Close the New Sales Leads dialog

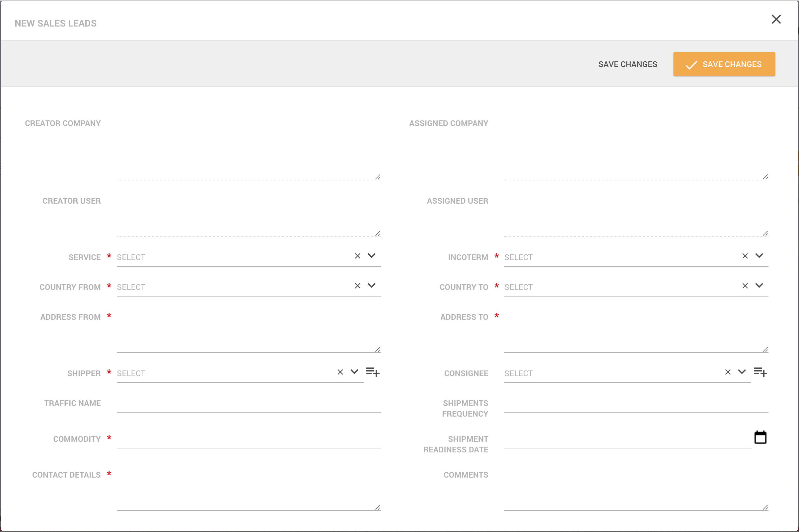click(776, 19)
